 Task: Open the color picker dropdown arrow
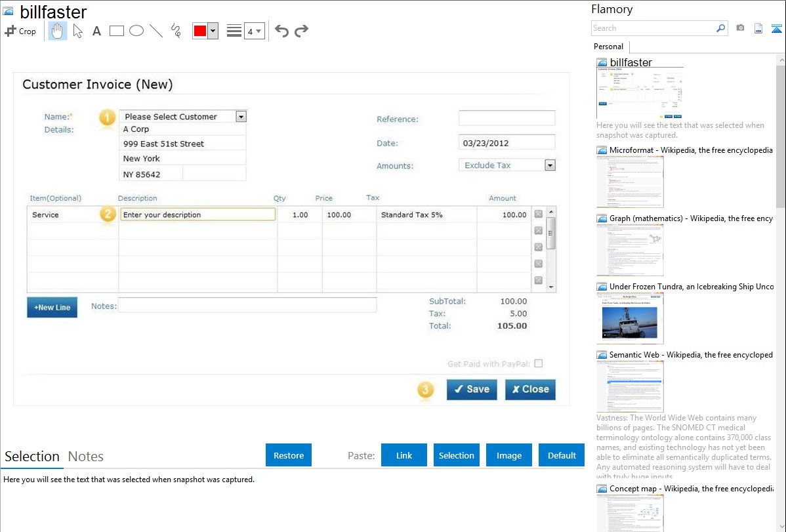(x=213, y=31)
